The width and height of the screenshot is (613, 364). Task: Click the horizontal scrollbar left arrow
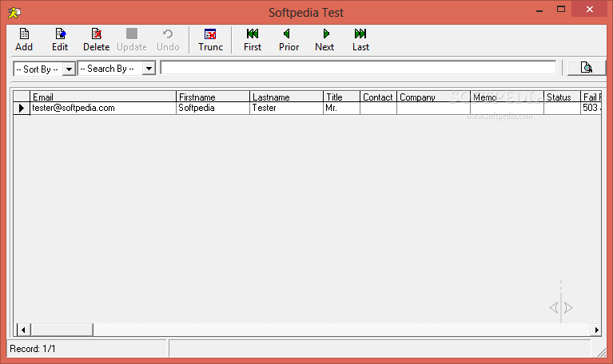[23, 330]
